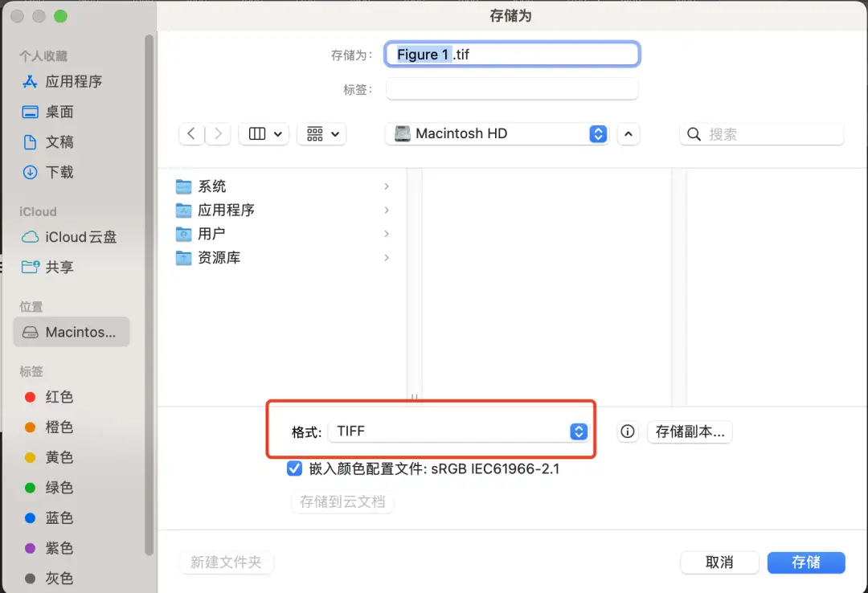The image size is (868, 593).
Task: Open the grouping options dropdown
Action: coord(321,134)
